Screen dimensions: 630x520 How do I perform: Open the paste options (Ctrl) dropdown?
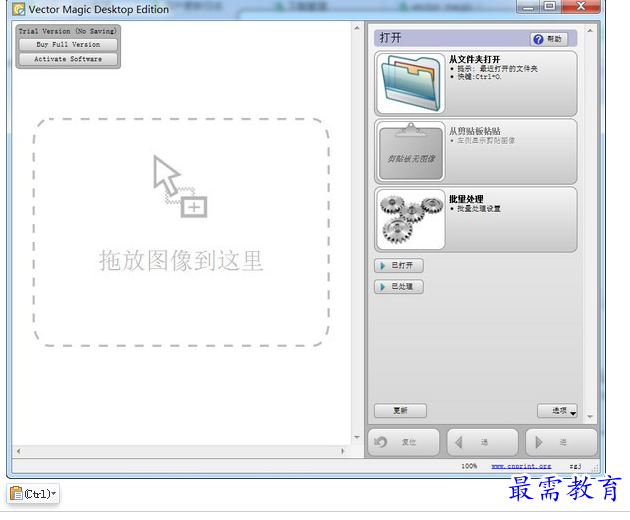[33, 493]
